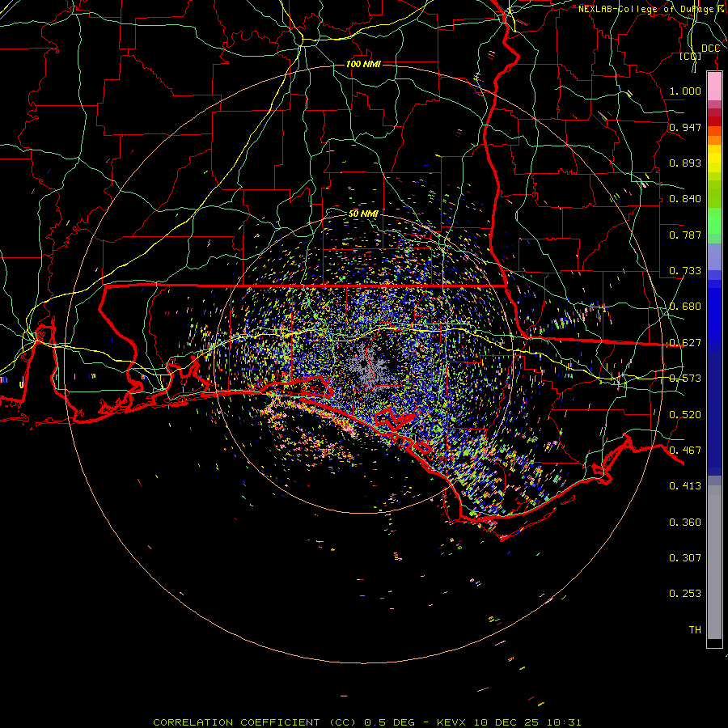Click the 0.520 legend value

coord(685,415)
